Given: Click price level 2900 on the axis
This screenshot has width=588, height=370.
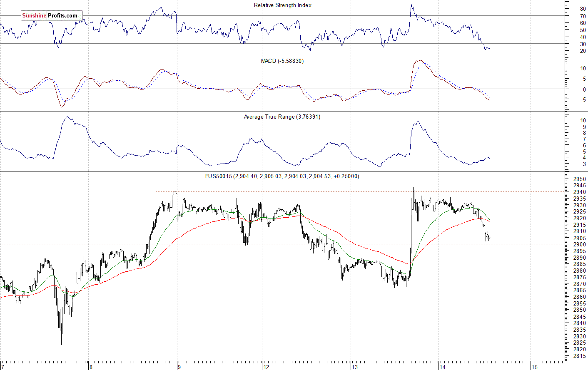Looking at the screenshot, I should click(x=579, y=244).
